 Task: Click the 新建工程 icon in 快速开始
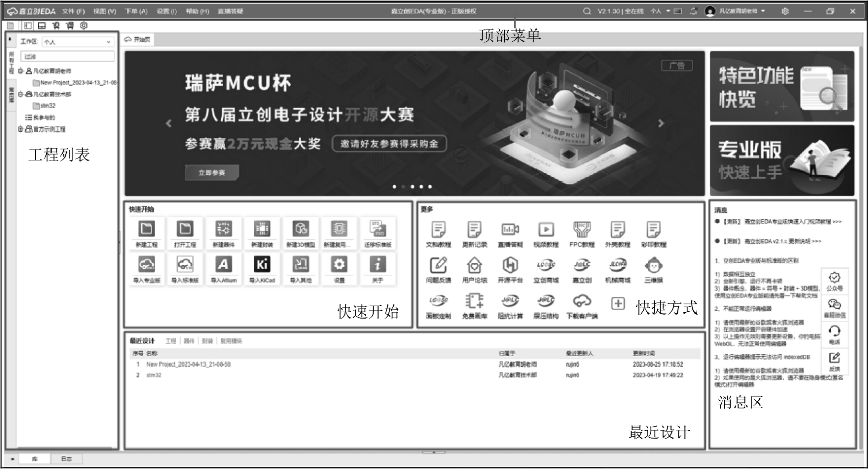[x=147, y=229]
